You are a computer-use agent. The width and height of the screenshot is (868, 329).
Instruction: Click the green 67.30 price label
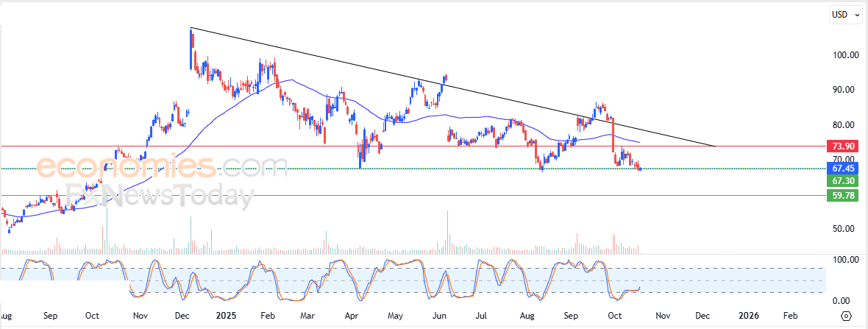pyautogui.click(x=842, y=181)
